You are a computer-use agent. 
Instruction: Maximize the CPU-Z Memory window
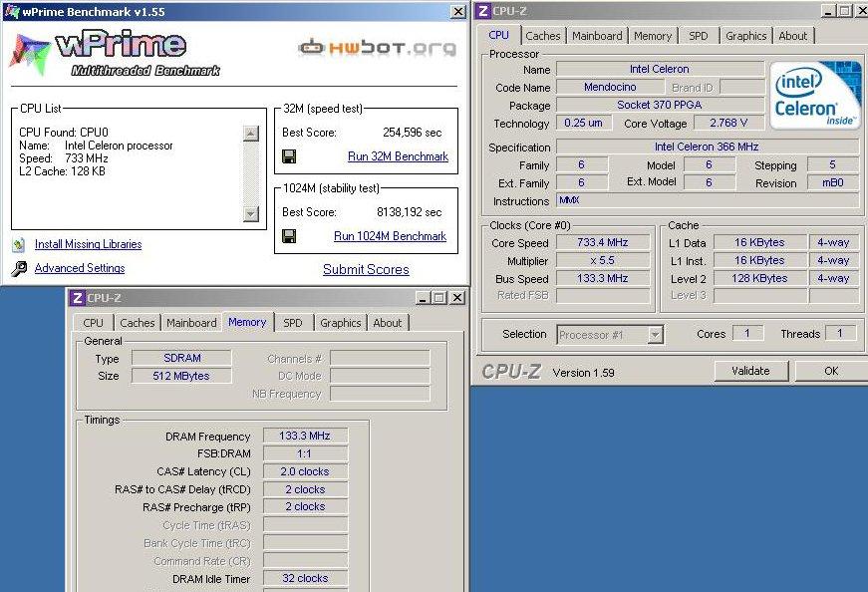(x=440, y=298)
